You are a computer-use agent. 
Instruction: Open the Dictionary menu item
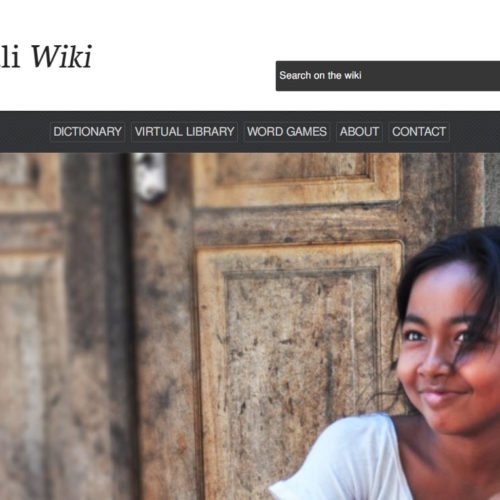[x=87, y=132]
